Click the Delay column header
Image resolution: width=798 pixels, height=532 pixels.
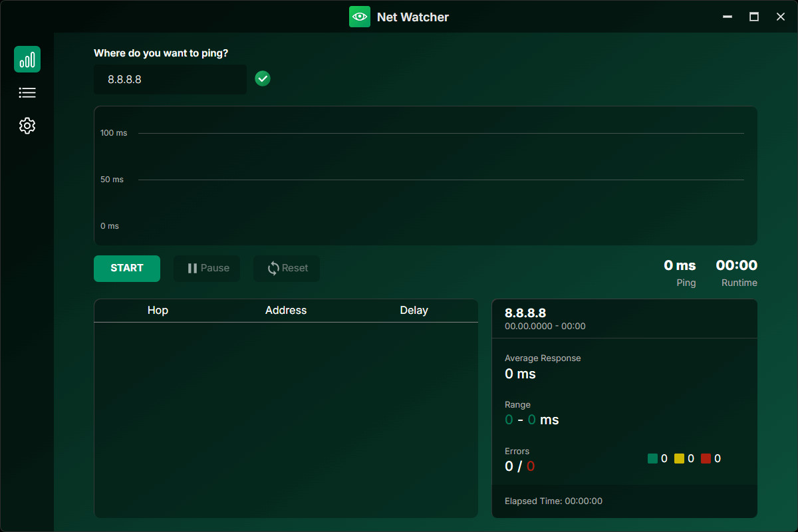[414, 311]
